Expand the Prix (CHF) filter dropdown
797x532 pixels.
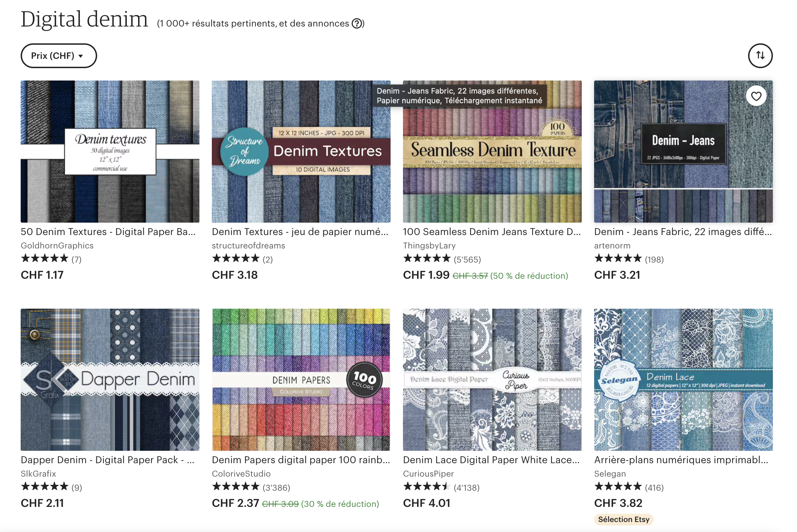pos(59,55)
